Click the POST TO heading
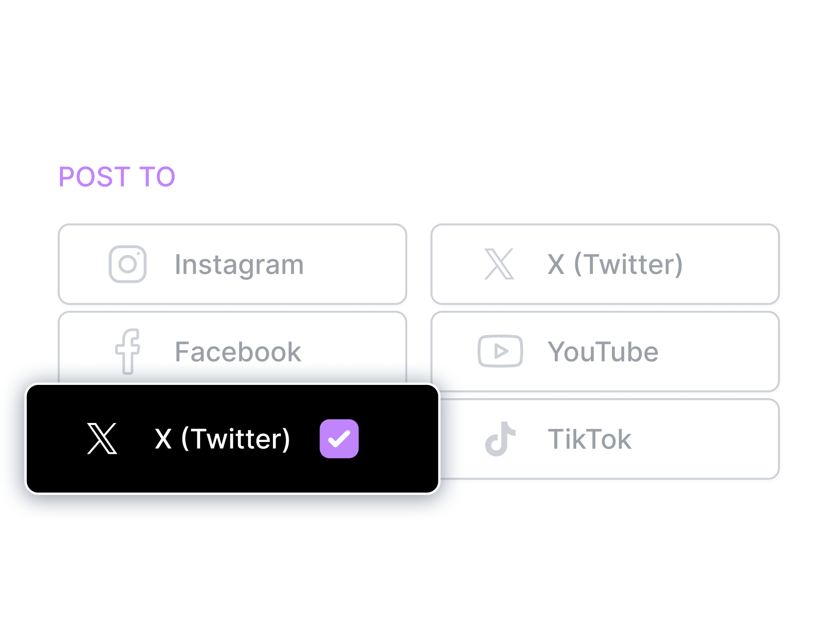This screenshot has height=633, width=840. pos(117,177)
